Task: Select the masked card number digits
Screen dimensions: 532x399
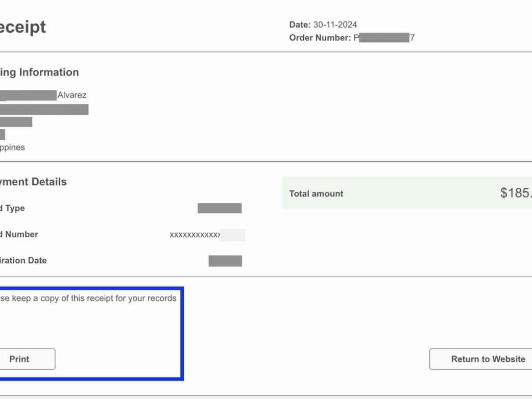Action: pos(195,235)
